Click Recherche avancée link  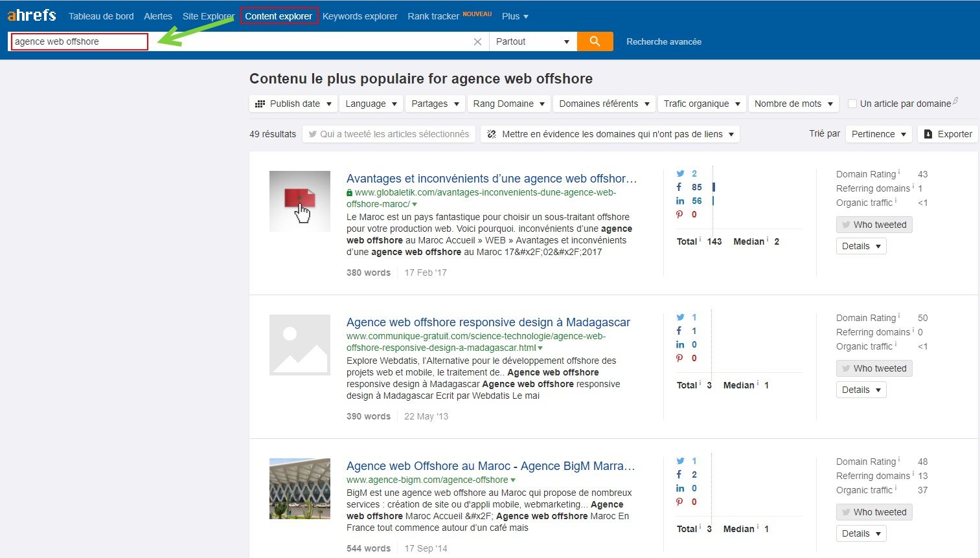click(664, 41)
